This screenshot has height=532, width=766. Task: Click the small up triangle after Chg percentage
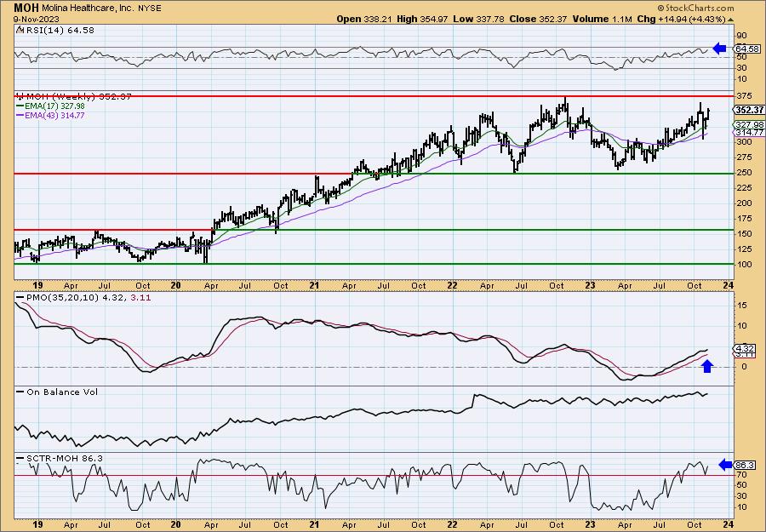click(x=731, y=20)
